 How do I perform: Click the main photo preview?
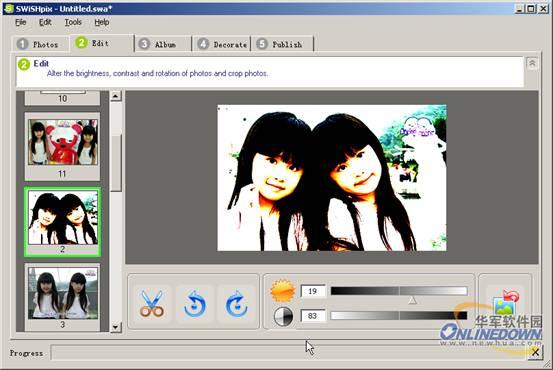332,178
